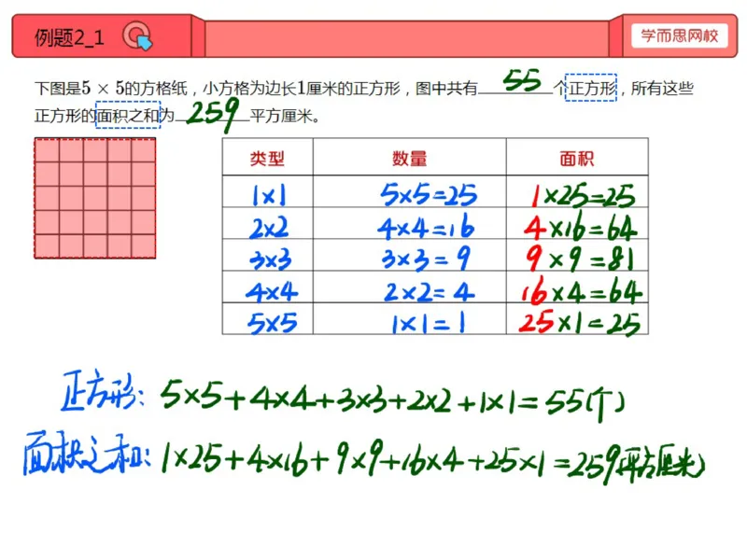Click the handwritten result 55(个) below the table
747x560 pixels.
click(x=585, y=403)
